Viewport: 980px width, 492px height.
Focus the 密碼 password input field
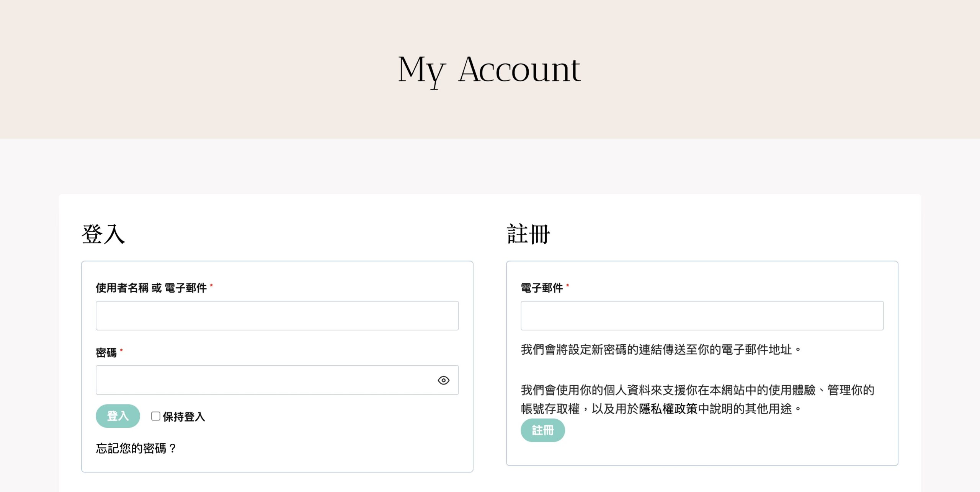264,380
